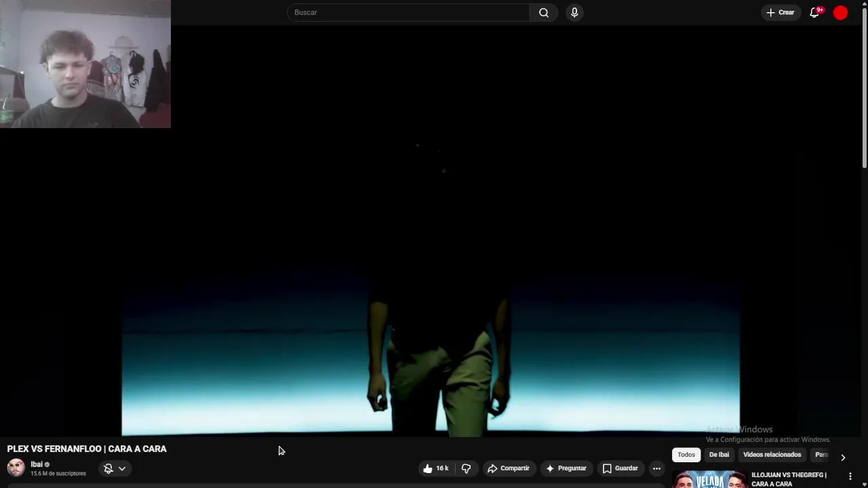Image resolution: width=868 pixels, height=488 pixels.
Task: Expand subscription notification dropdown chevron
Action: pyautogui.click(x=122, y=468)
